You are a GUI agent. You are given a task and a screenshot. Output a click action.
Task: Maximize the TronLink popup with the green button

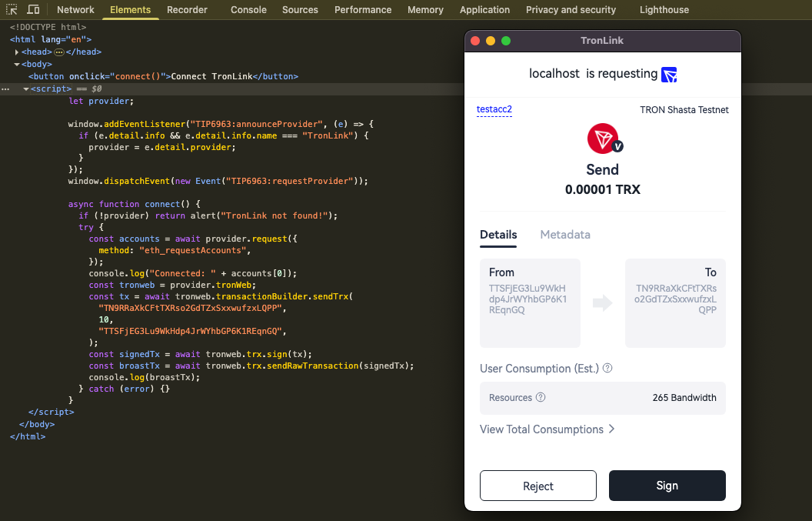pyautogui.click(x=506, y=41)
